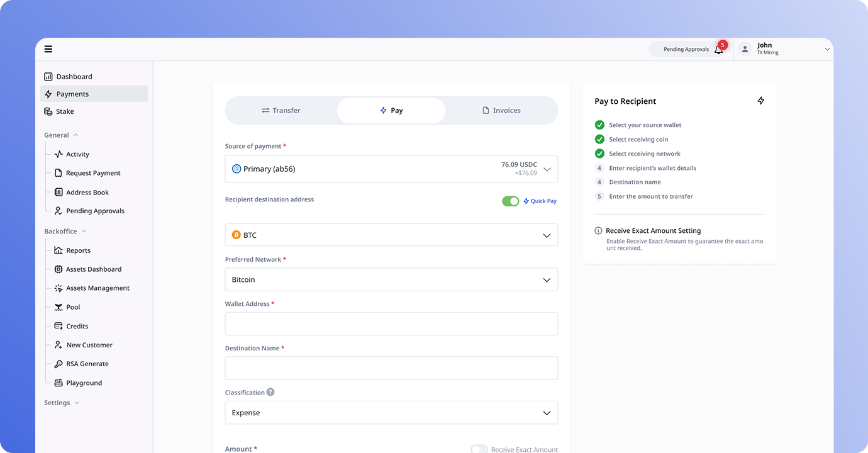Click the Address Book icon
868x453 pixels.
click(58, 193)
